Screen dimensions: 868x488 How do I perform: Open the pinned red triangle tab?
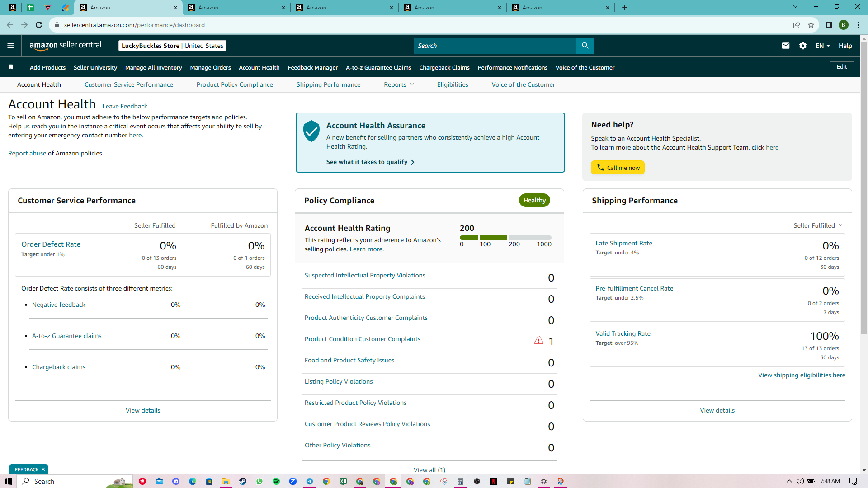[48, 8]
